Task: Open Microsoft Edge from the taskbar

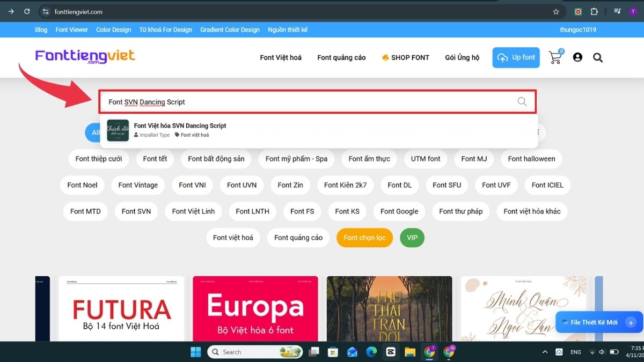Action: pyautogui.click(x=371, y=352)
